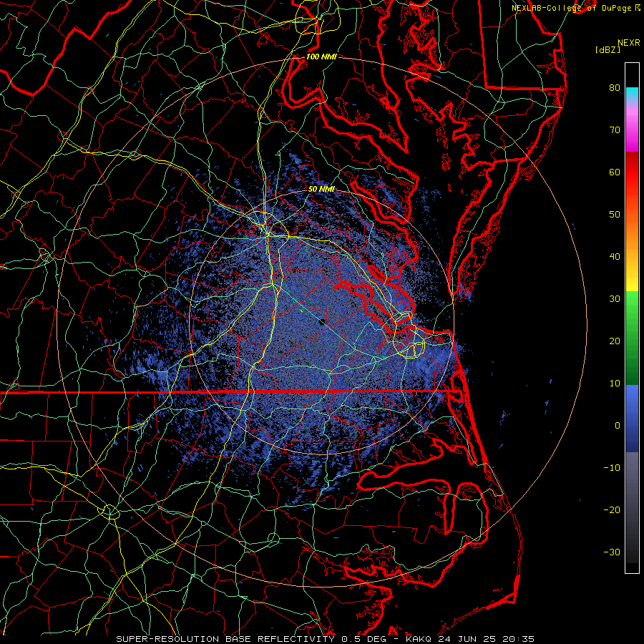Click the 20 value on dBZ scale
Image resolution: width=644 pixels, height=644 pixels.
615,341
